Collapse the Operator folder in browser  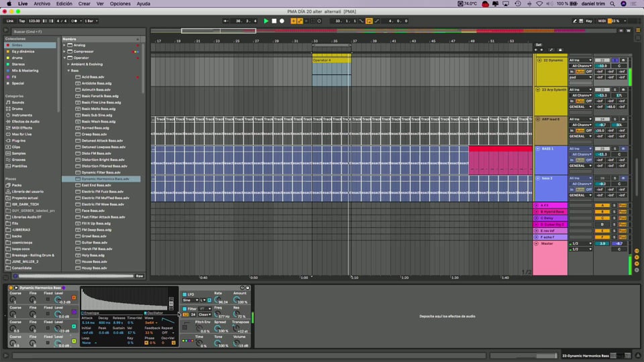(65, 58)
